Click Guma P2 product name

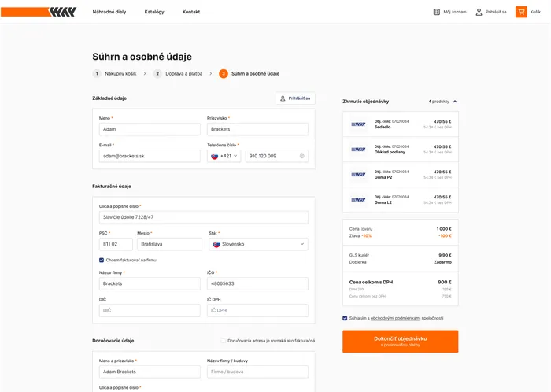coord(383,177)
